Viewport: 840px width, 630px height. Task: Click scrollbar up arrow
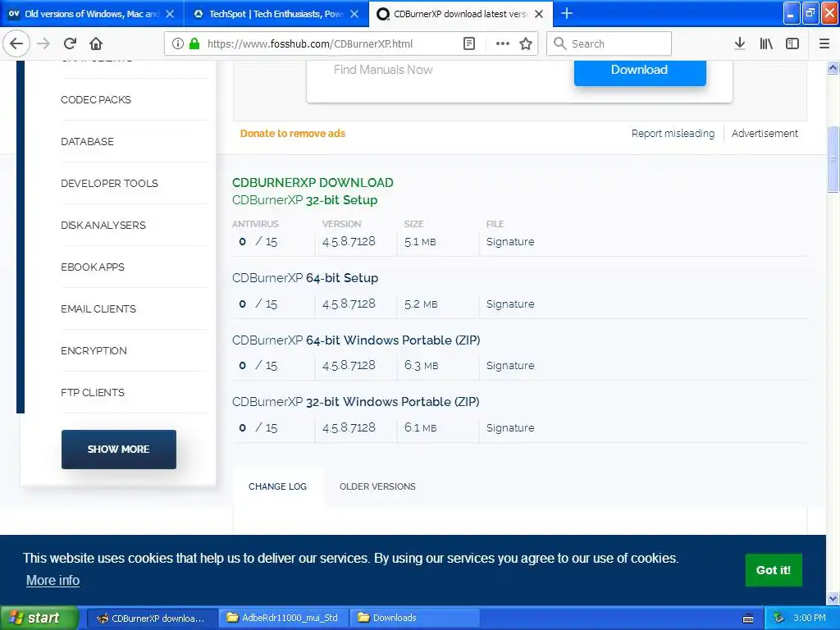point(833,67)
